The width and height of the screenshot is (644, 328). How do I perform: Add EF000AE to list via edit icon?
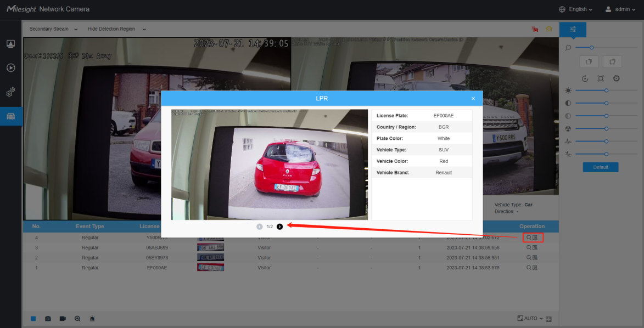[x=535, y=268]
